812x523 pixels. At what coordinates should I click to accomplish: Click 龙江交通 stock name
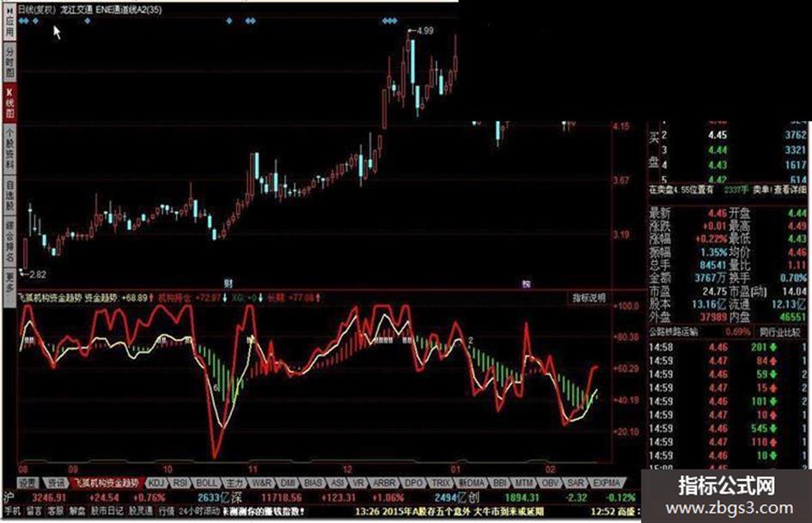coord(76,9)
